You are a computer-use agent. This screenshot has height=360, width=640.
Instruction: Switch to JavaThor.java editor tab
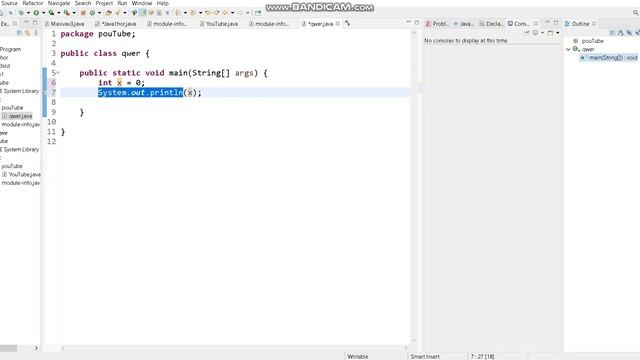click(x=116, y=24)
